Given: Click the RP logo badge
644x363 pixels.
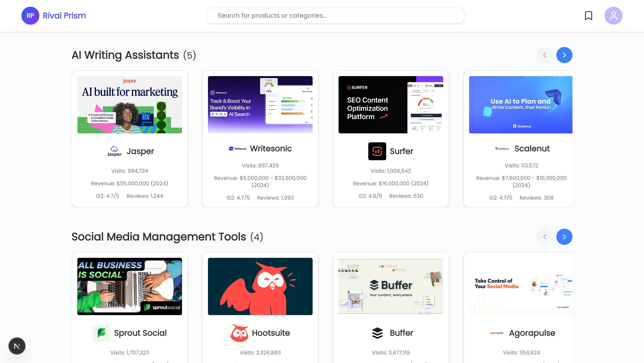Looking at the screenshot, I should point(30,15).
